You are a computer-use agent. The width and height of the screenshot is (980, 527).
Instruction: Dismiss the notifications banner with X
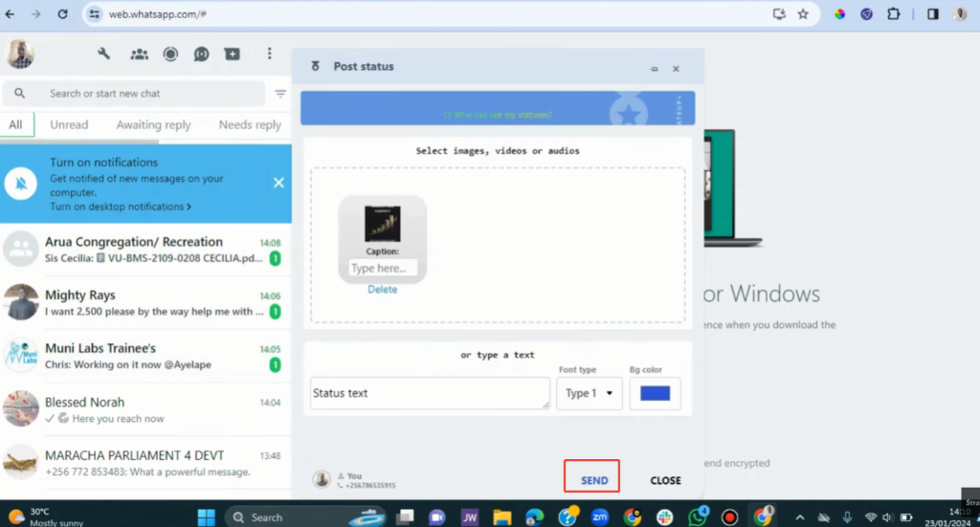pos(278,183)
